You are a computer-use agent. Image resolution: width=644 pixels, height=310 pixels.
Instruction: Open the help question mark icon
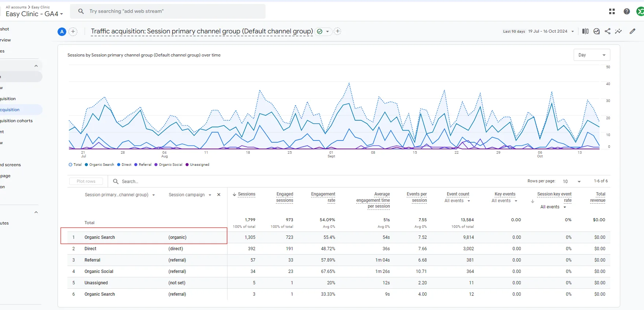click(627, 11)
